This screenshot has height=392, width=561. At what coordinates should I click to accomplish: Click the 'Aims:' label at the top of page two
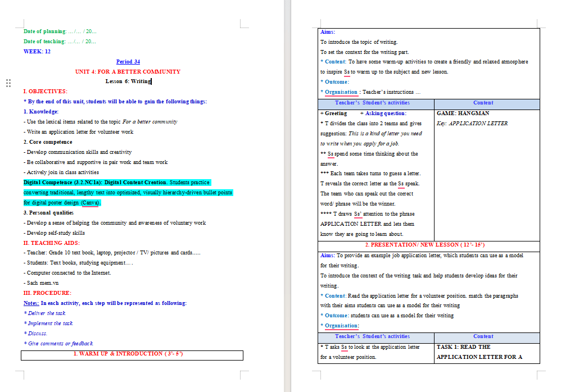pyautogui.click(x=328, y=32)
